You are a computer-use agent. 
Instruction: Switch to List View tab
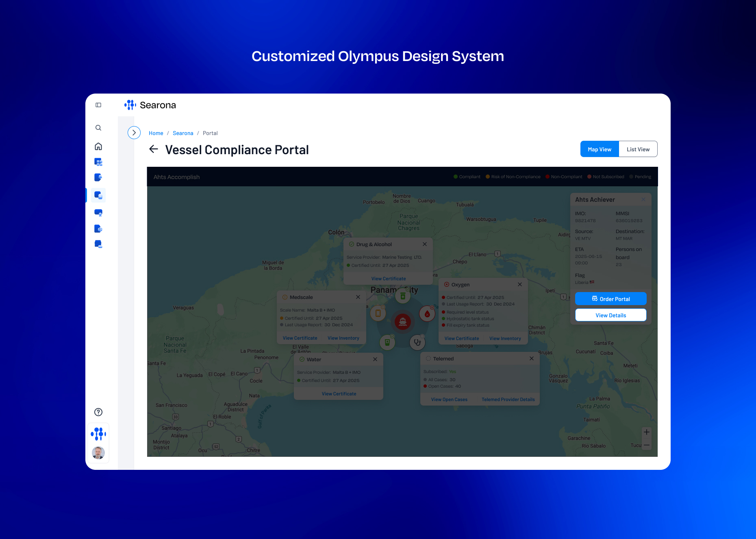[x=638, y=149]
